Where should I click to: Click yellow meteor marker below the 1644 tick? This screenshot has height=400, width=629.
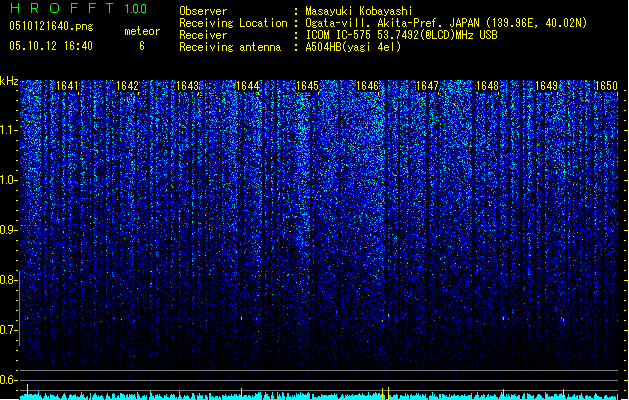(x=241, y=393)
